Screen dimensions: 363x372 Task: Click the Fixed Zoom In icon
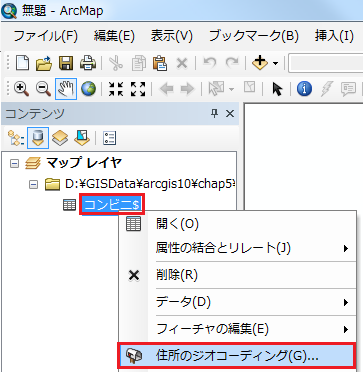(x=116, y=89)
